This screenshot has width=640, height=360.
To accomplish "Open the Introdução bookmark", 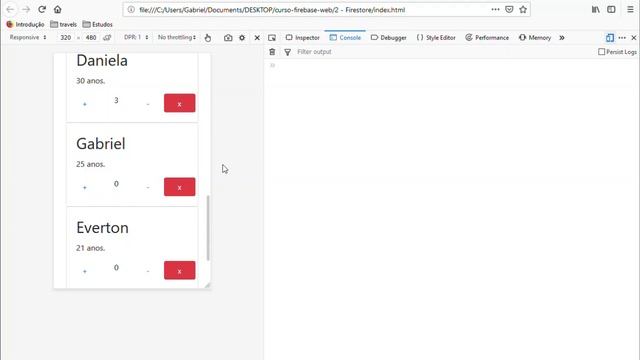I will click(25, 24).
